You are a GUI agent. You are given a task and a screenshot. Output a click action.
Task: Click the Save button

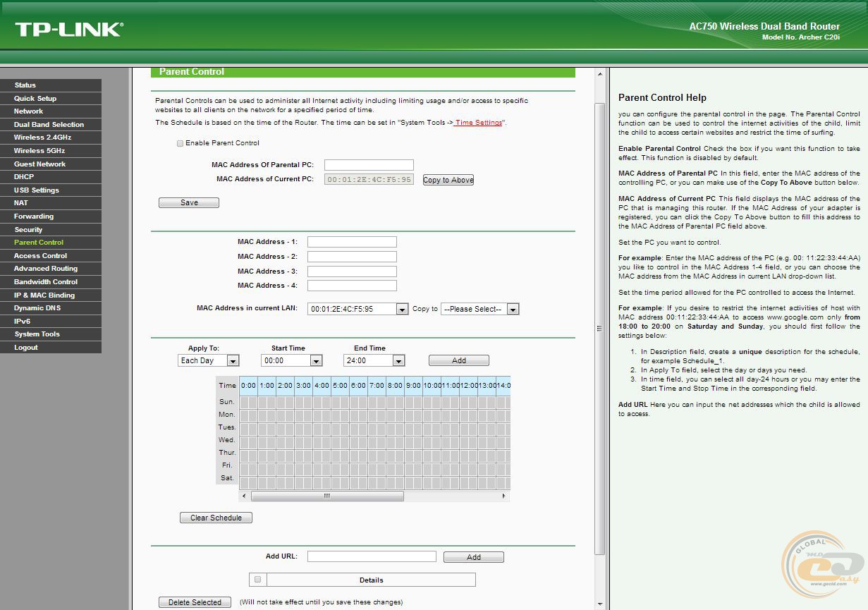pos(189,202)
